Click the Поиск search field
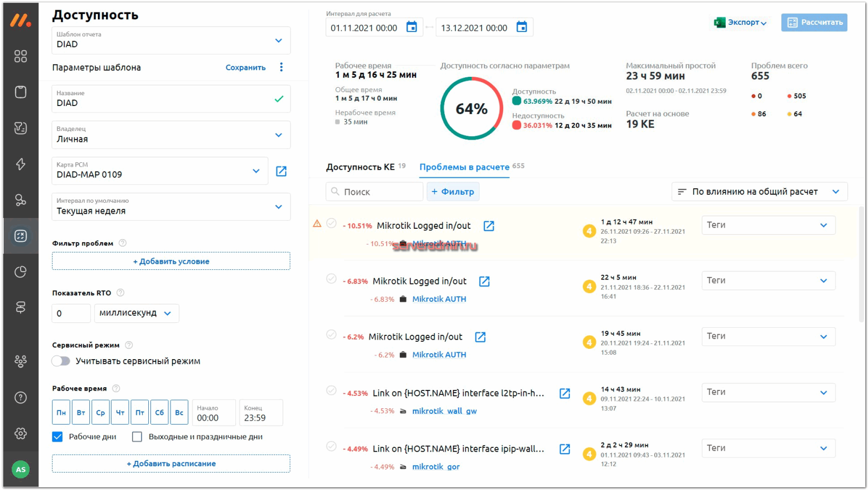The image size is (868, 490). 374,191
